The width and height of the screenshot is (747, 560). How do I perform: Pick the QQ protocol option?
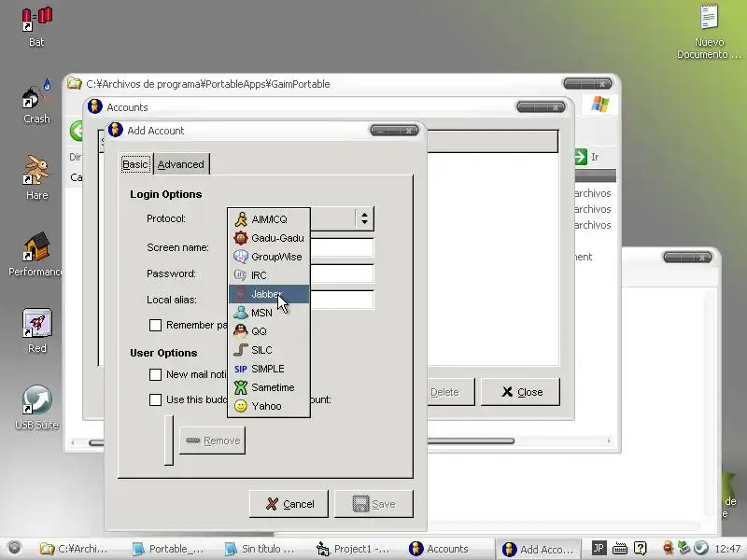[269, 331]
